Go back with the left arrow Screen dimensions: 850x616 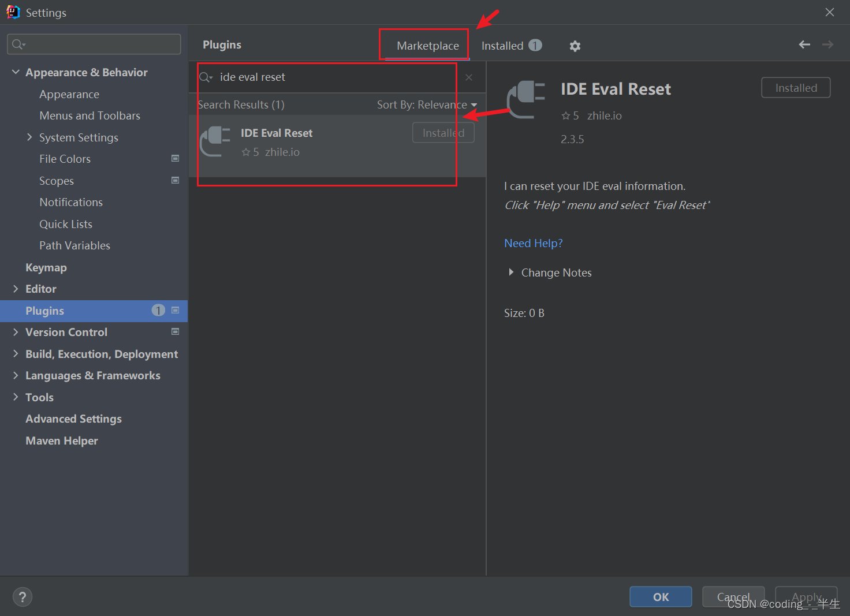pyautogui.click(x=804, y=44)
